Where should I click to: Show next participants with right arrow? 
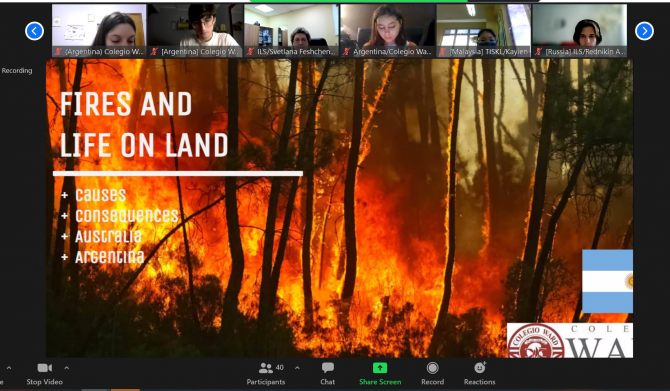tap(644, 31)
